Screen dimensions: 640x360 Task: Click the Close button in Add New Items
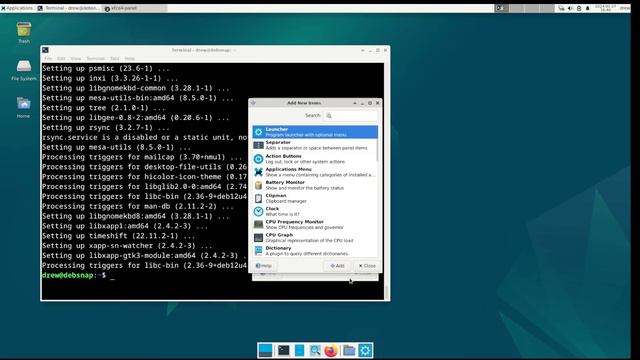click(x=367, y=266)
